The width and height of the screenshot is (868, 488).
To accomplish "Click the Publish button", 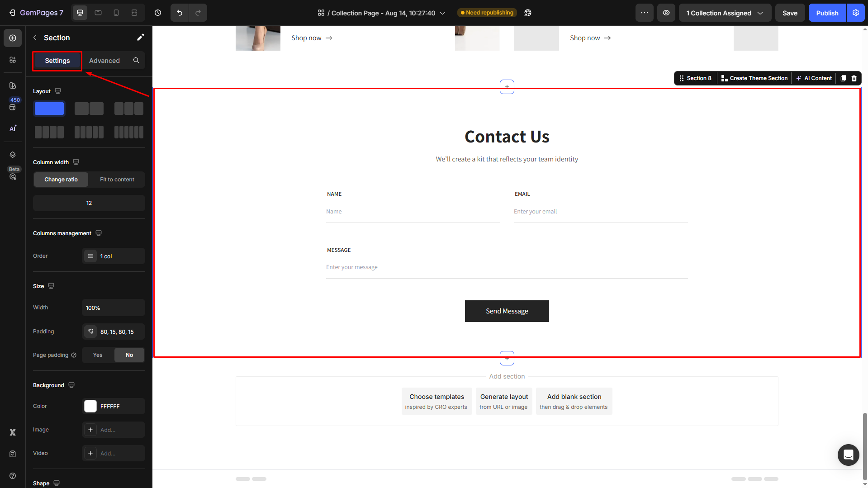I will (827, 13).
